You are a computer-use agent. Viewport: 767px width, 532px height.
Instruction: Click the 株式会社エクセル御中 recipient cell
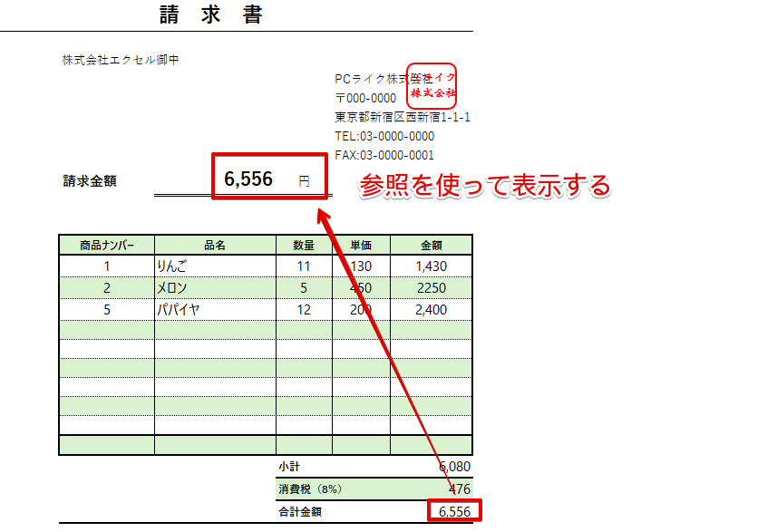click(121, 60)
